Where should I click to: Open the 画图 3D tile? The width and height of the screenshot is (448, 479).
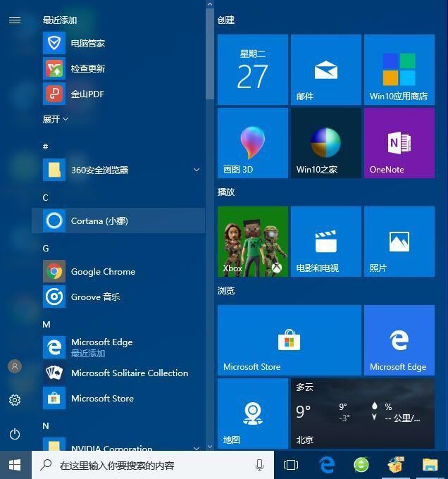[253, 143]
